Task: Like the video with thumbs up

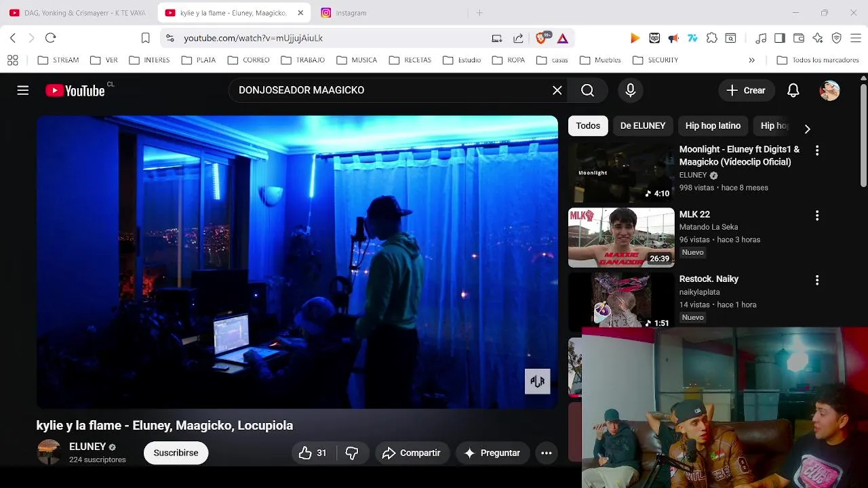Action: tap(313, 453)
